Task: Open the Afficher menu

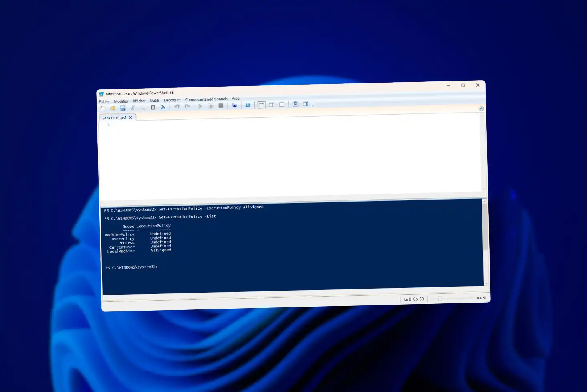Action: point(139,101)
